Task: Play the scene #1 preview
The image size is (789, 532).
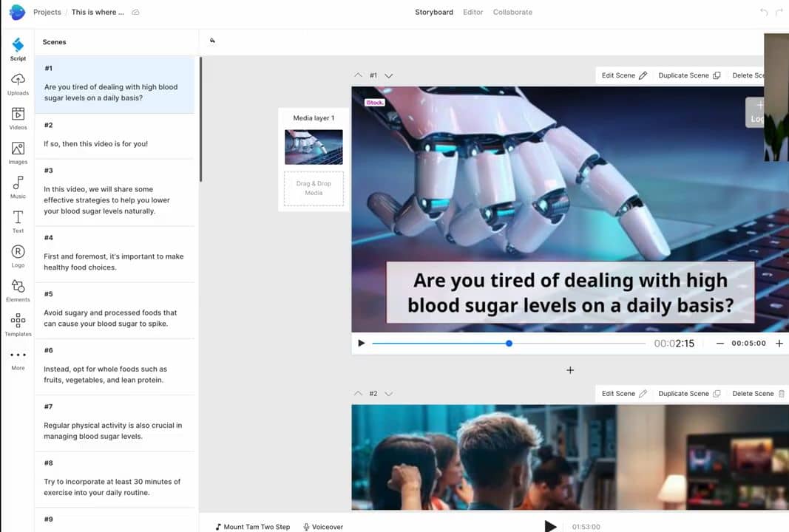Action: 362,344
